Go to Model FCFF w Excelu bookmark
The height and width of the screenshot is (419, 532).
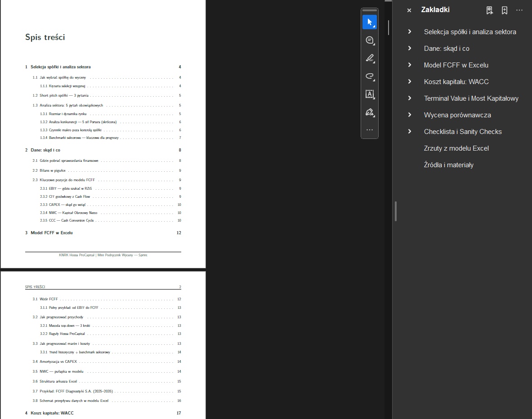click(456, 65)
